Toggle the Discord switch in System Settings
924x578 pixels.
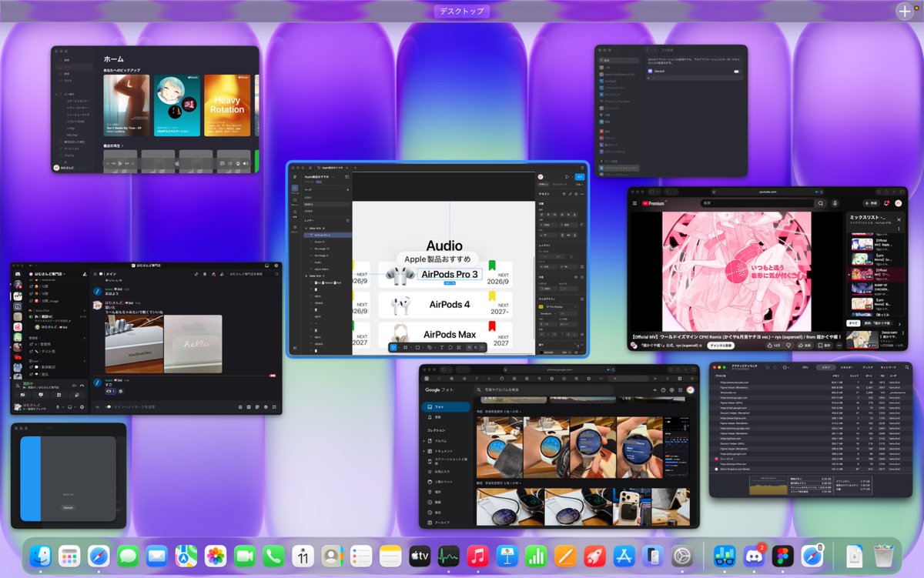click(737, 72)
